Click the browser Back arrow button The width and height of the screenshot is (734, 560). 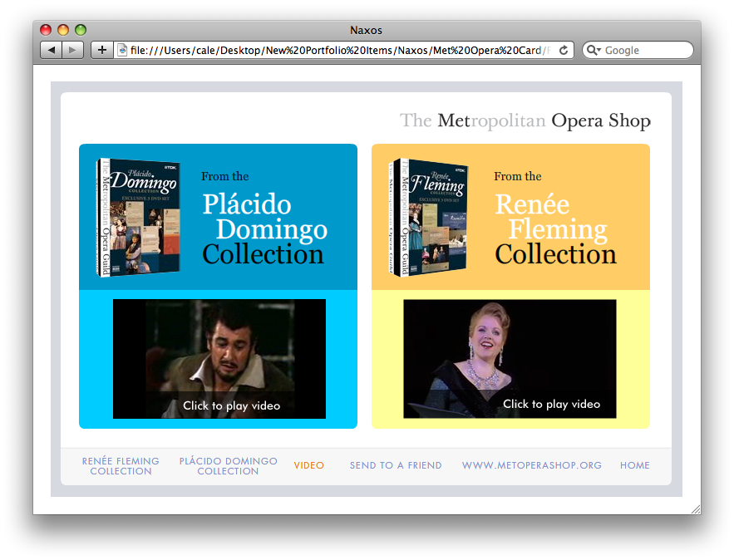(52, 50)
